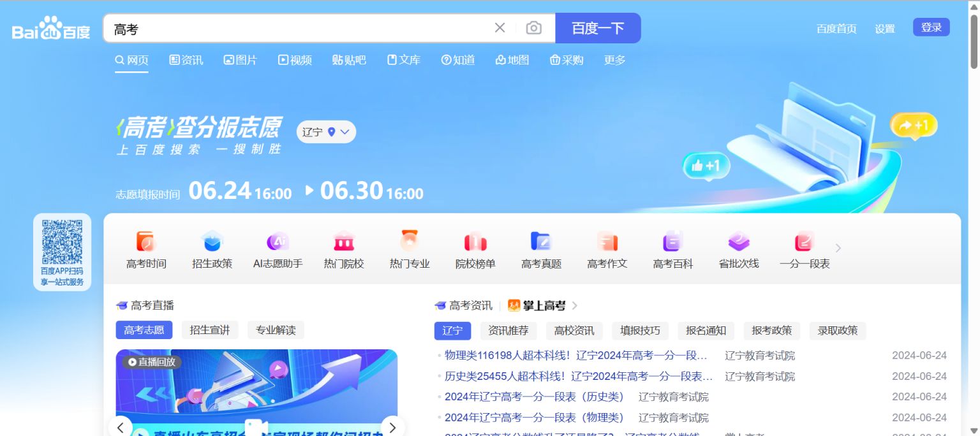The height and width of the screenshot is (436, 980).
Task: Open 百度首页 link
Action: point(836,29)
